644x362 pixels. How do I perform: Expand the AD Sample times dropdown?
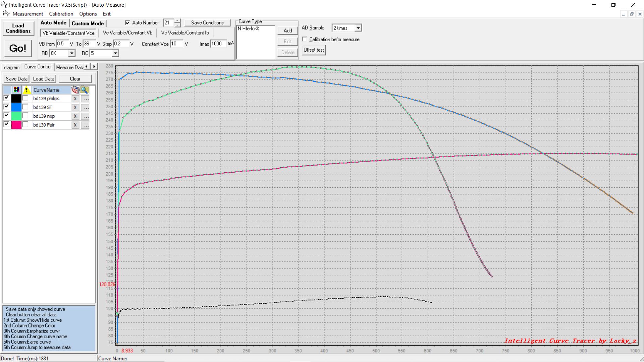358,28
